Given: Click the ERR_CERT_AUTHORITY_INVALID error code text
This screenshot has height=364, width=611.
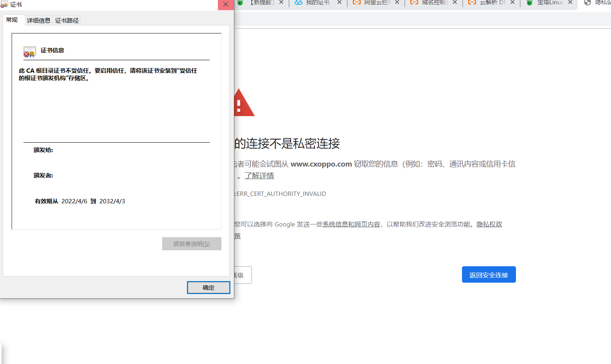Looking at the screenshot, I should click(x=280, y=194).
